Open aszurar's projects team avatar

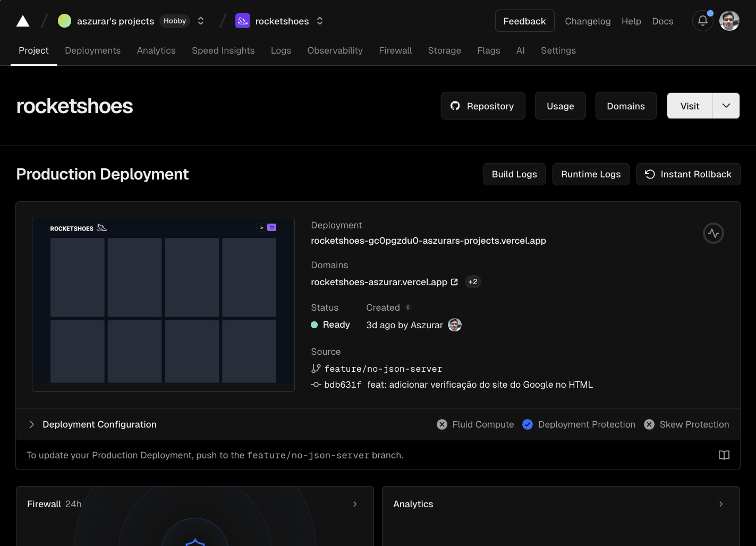point(64,21)
